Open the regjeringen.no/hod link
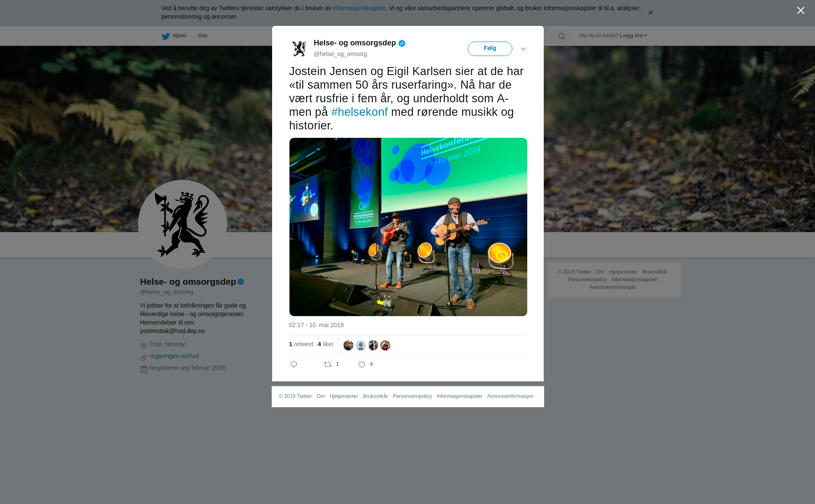This screenshot has height=504, width=815. (x=174, y=356)
